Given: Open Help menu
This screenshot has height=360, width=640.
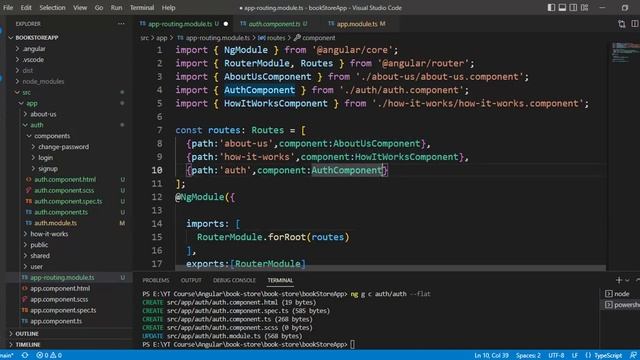Looking at the screenshot, I should (x=168, y=7).
